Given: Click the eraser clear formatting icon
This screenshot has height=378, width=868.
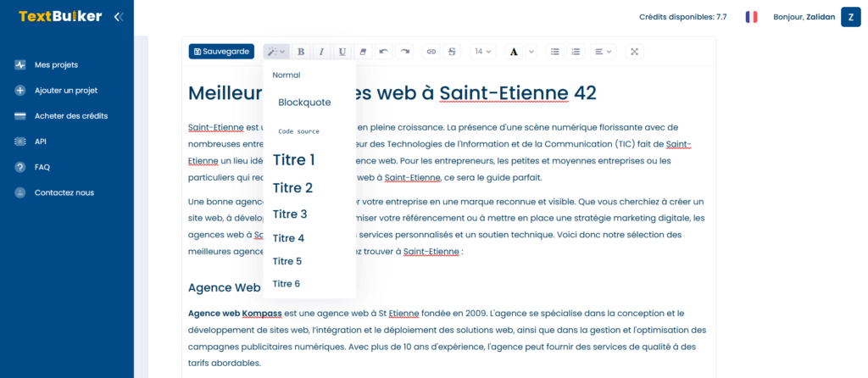Looking at the screenshot, I should pyautogui.click(x=364, y=52).
